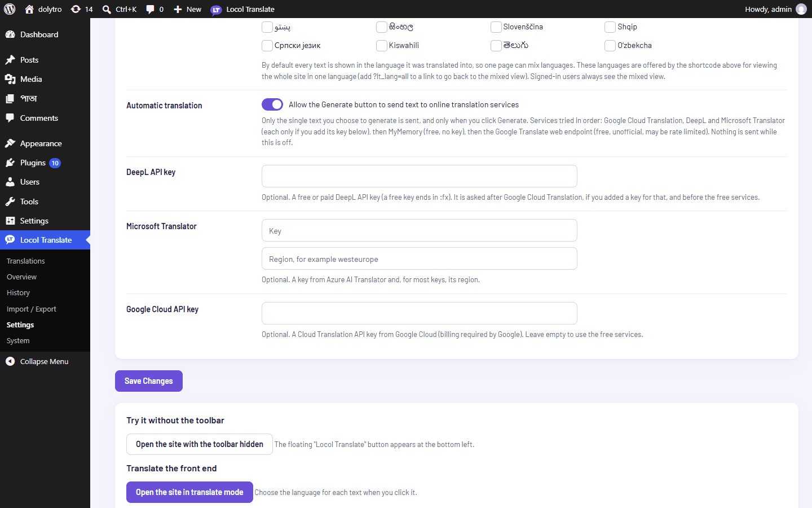This screenshot has height=508, width=812.
Task: Open Posts in the sidebar
Action: [45, 60]
